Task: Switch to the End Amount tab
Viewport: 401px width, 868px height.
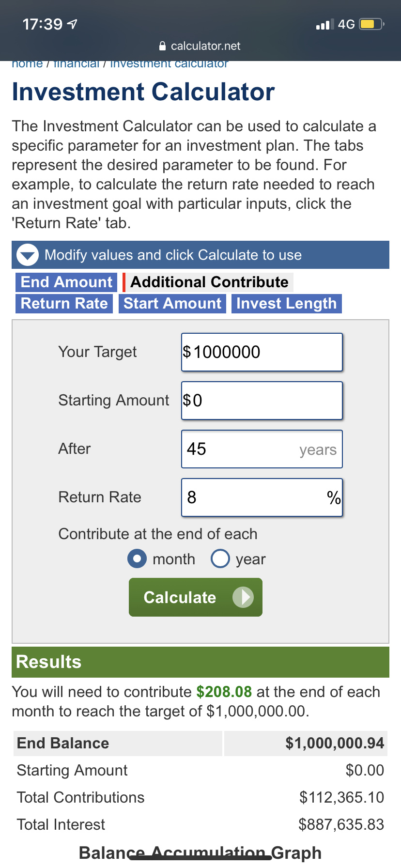Action: pyautogui.click(x=66, y=282)
